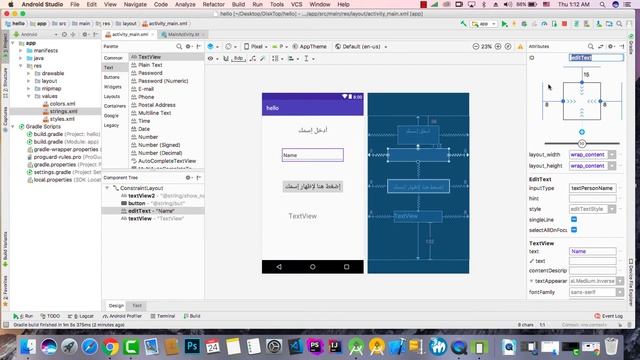Toggle the selectAllOnFocus checkbox
The height and width of the screenshot is (360, 640).
[x=574, y=230]
